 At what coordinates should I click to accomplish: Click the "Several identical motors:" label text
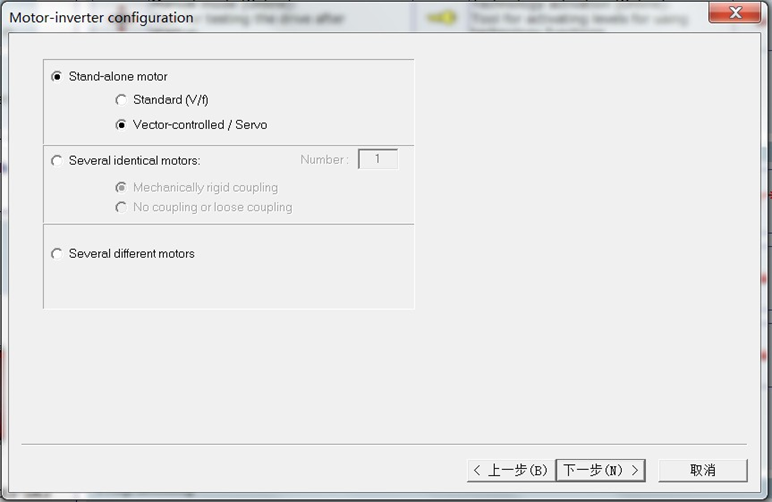[x=134, y=160]
